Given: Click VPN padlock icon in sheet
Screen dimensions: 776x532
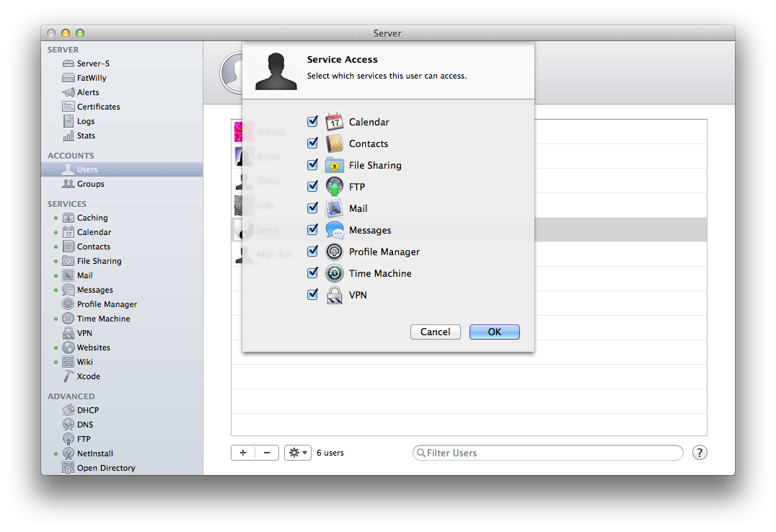Looking at the screenshot, I should (335, 295).
